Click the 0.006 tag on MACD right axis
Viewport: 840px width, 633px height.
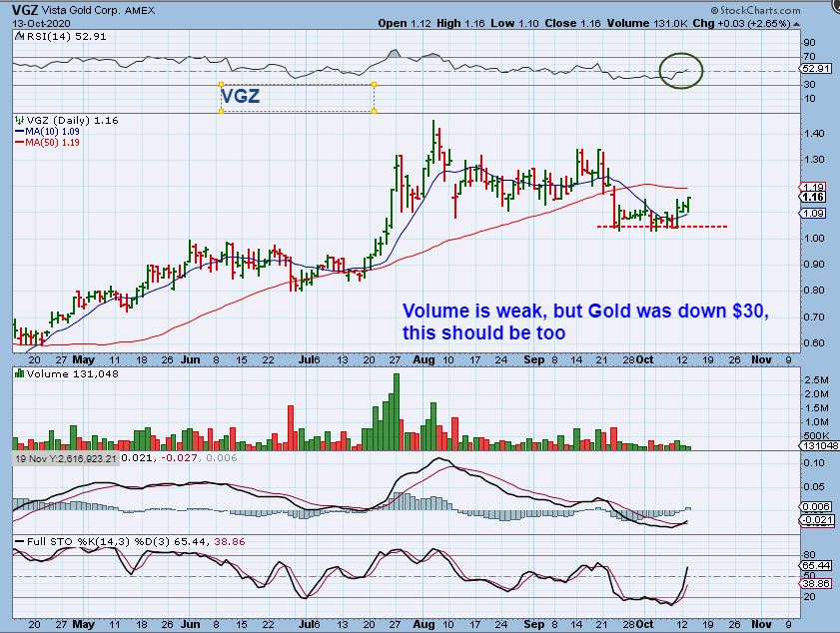click(x=816, y=506)
